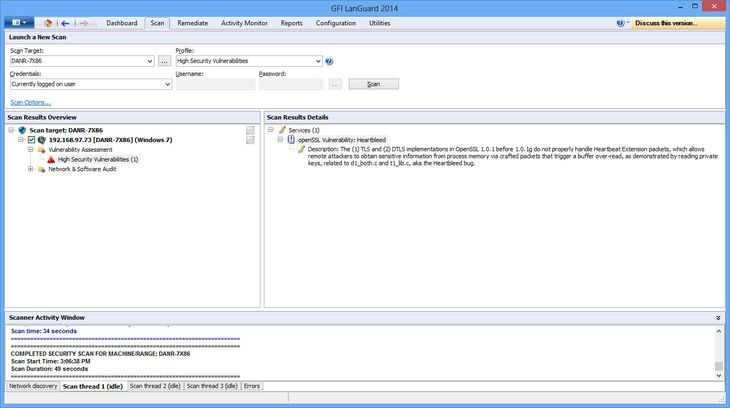730x408 pixels.
Task: Click the activity log scroll up arrow
Action: 719,331
